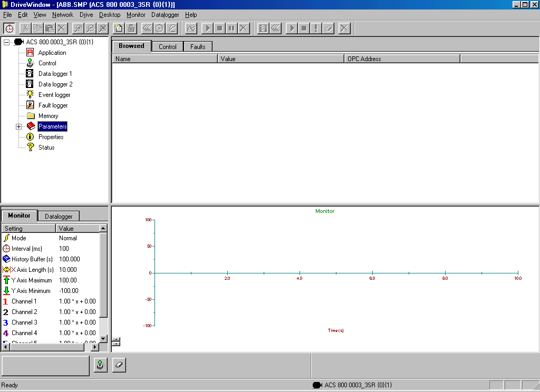Screen dimensions: 540x392
Task: Open the Help menu
Action: coord(191,15)
